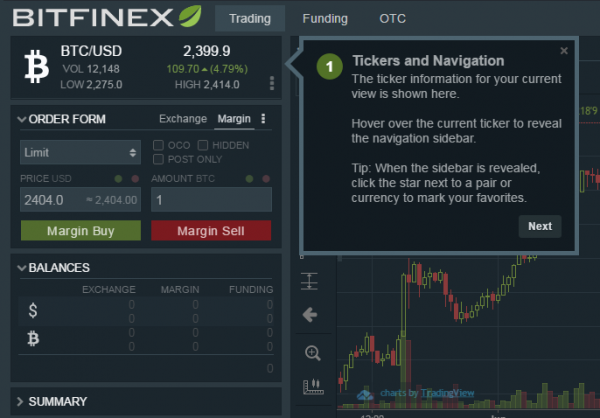Viewport: 600px width, 418px height.
Task: Collapse the ORDER FORM panel
Action: pos(22,119)
